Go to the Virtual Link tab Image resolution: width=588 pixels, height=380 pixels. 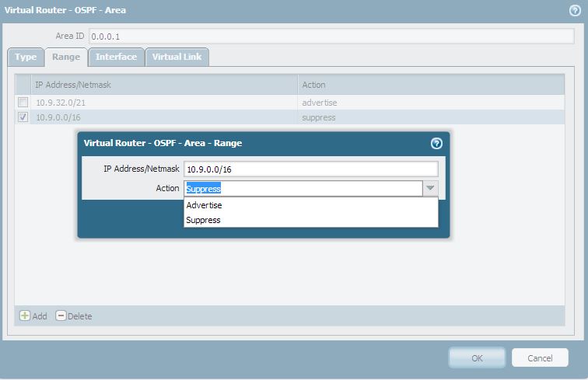pos(177,57)
